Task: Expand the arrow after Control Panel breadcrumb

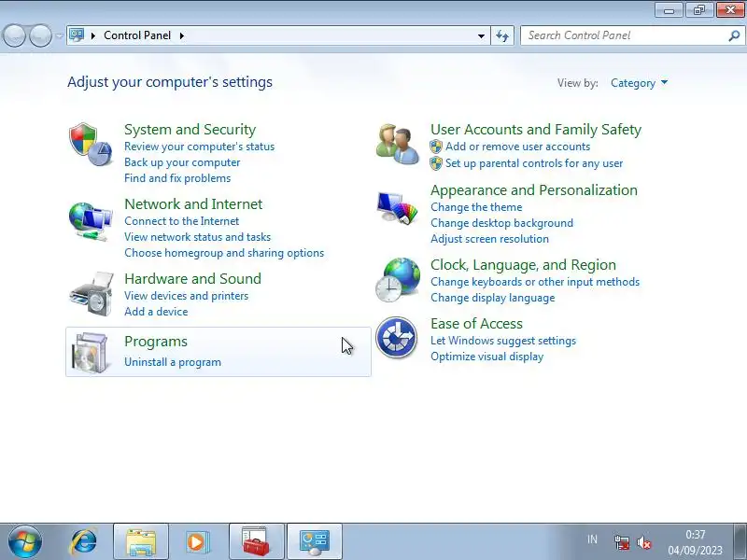Action: click(181, 35)
